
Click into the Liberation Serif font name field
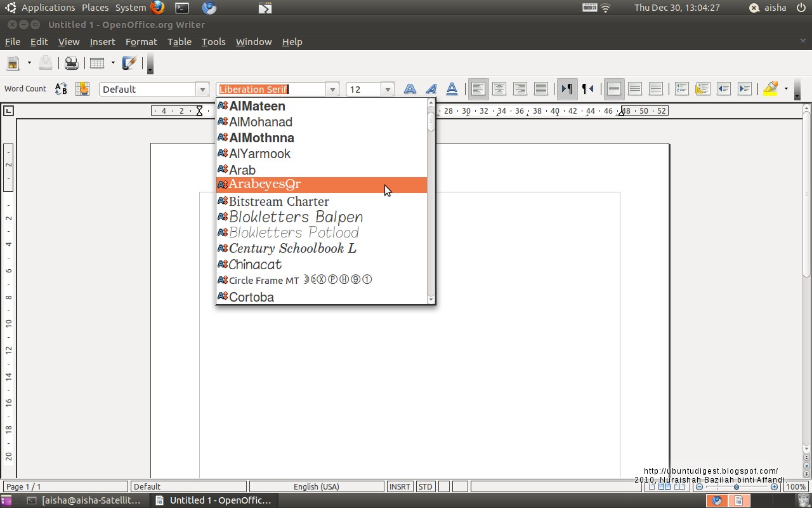[271, 90]
